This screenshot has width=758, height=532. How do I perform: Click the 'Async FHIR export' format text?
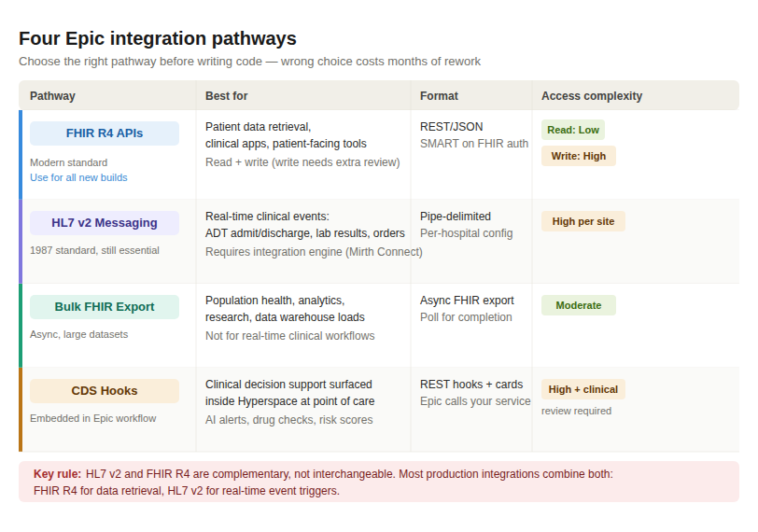(467, 300)
